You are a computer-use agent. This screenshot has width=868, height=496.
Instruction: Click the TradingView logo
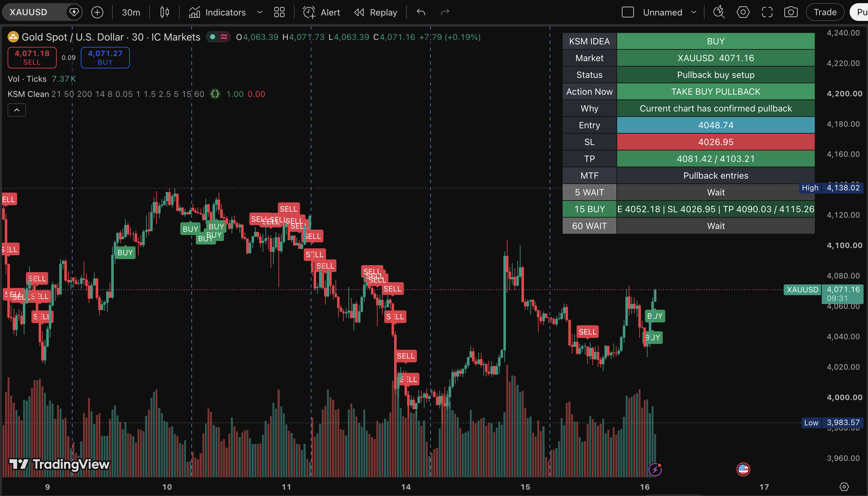pos(59,464)
